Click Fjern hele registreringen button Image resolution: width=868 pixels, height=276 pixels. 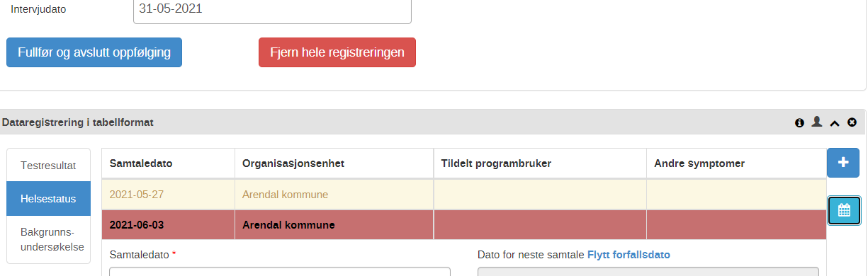pyautogui.click(x=337, y=52)
